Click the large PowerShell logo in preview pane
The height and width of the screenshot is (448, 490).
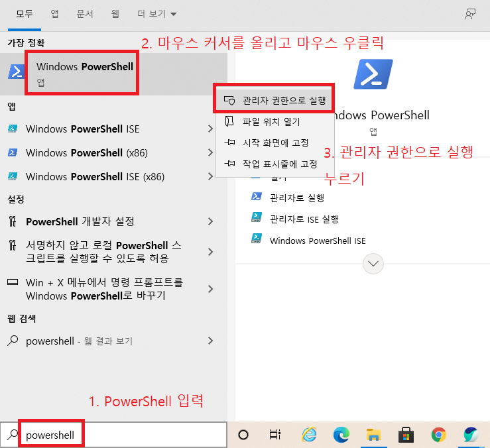coord(373,74)
